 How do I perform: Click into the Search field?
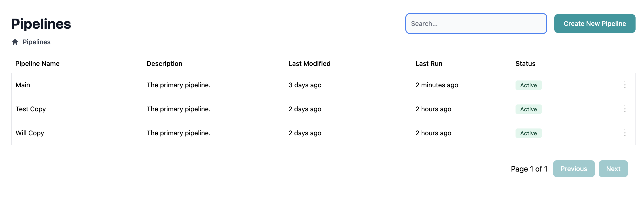point(476,23)
